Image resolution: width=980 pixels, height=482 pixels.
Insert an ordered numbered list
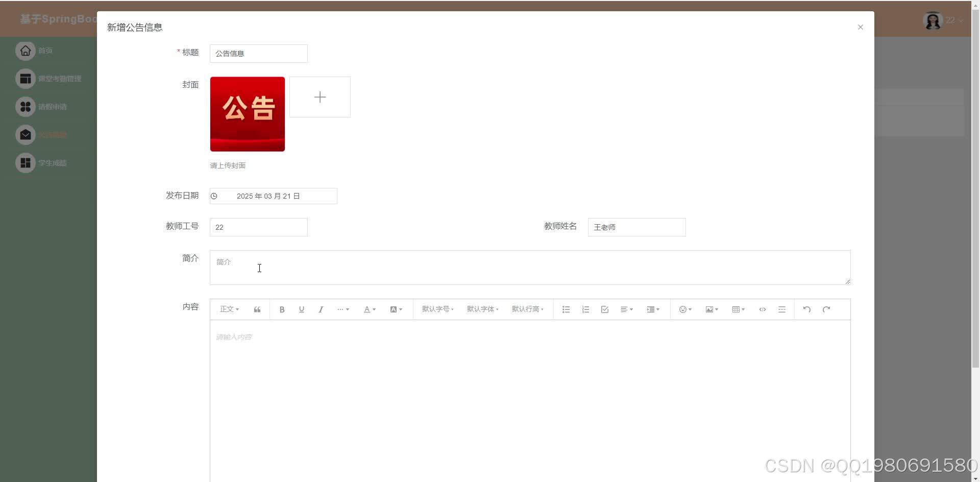click(585, 309)
